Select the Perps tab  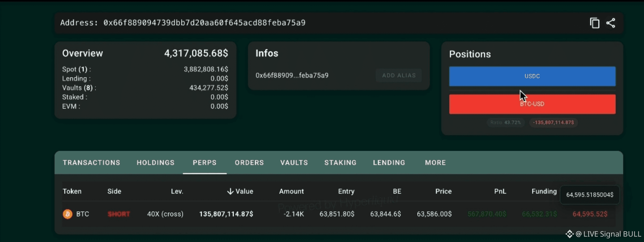pyautogui.click(x=205, y=163)
